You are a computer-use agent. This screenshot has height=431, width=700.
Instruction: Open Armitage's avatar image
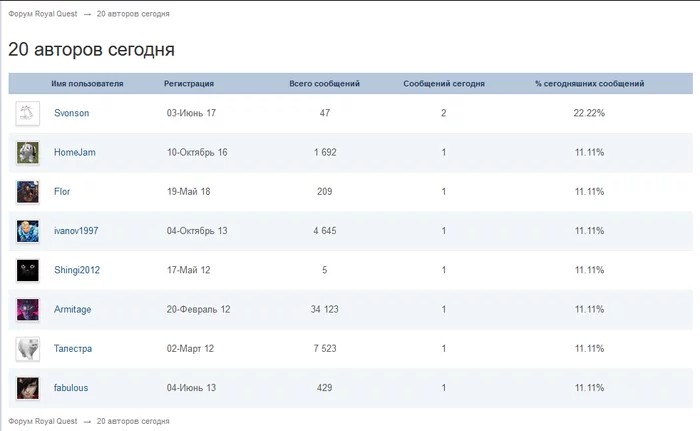[x=28, y=310]
